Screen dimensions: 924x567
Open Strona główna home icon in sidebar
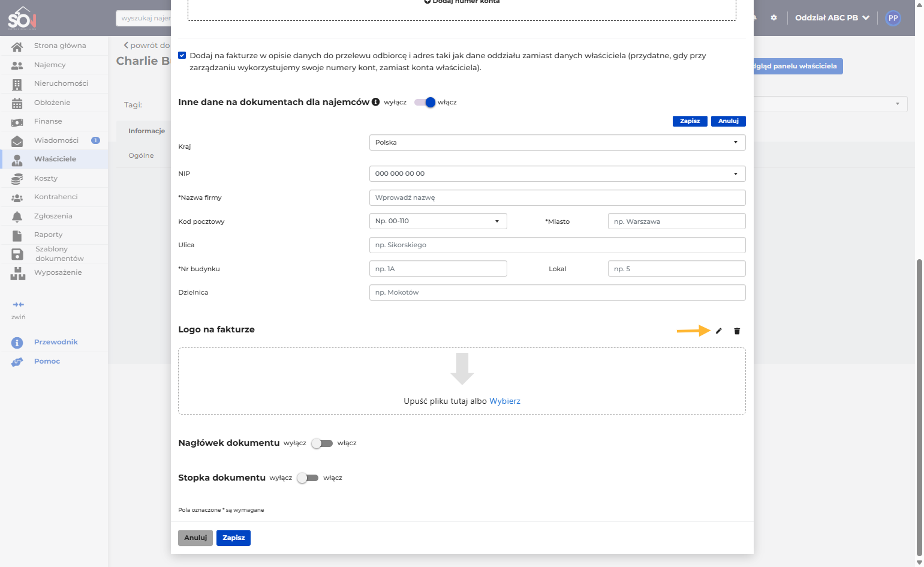[x=17, y=46]
